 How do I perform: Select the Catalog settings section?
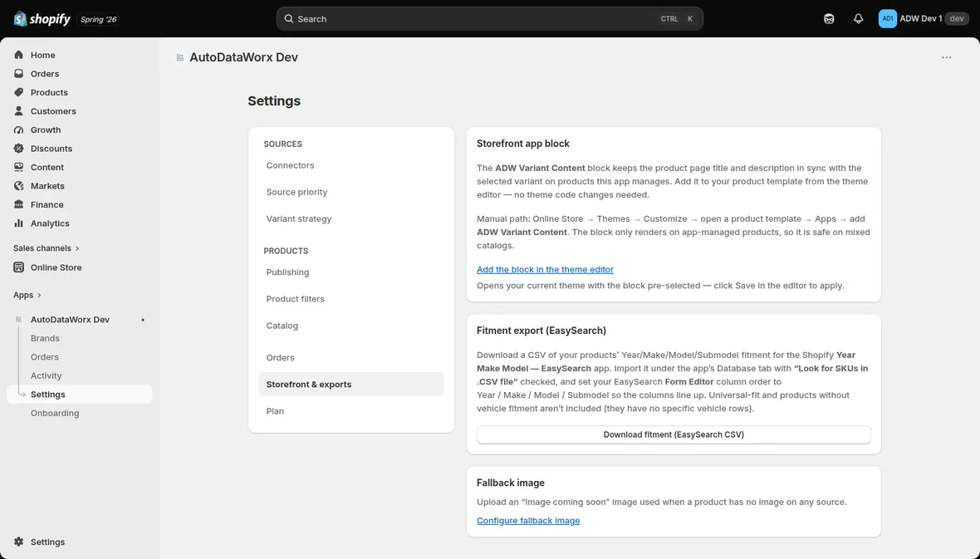(x=351, y=326)
